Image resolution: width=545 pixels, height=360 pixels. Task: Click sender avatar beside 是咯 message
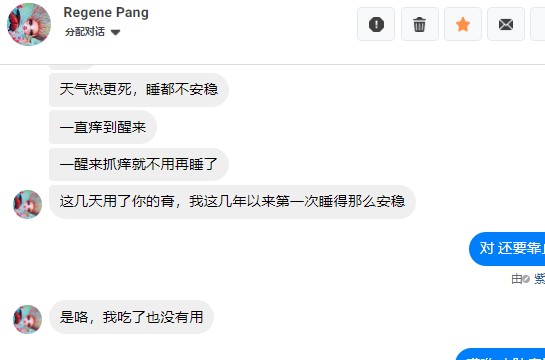[x=27, y=319]
